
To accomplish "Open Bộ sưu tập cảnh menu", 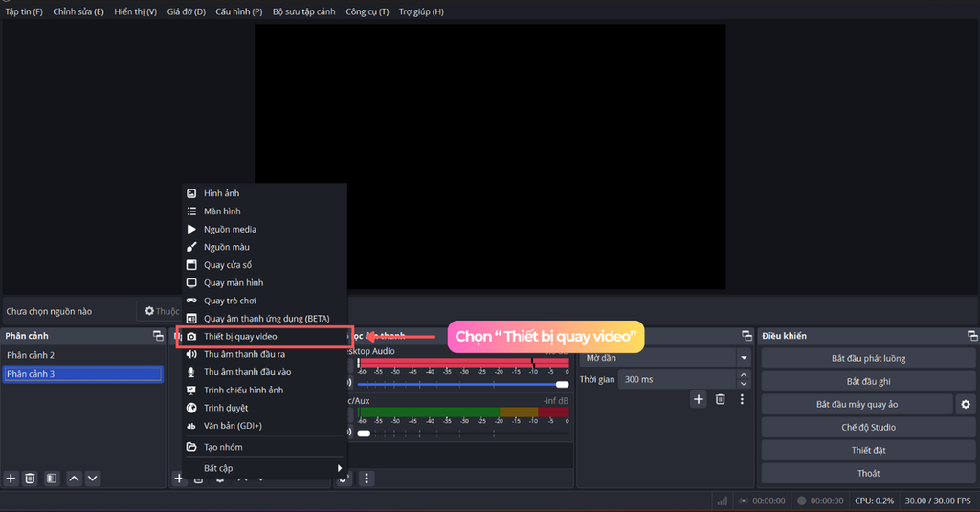I will tap(303, 11).
